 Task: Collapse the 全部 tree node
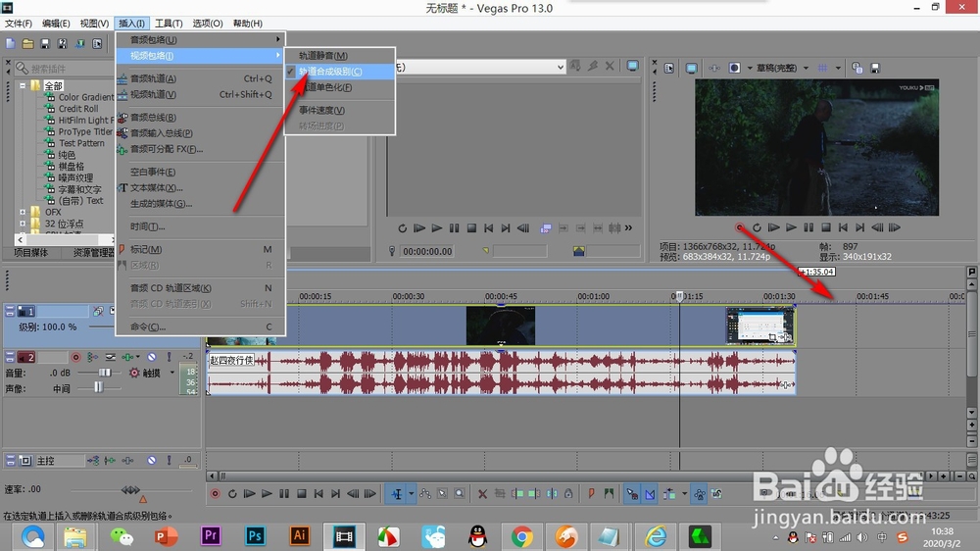coord(23,85)
